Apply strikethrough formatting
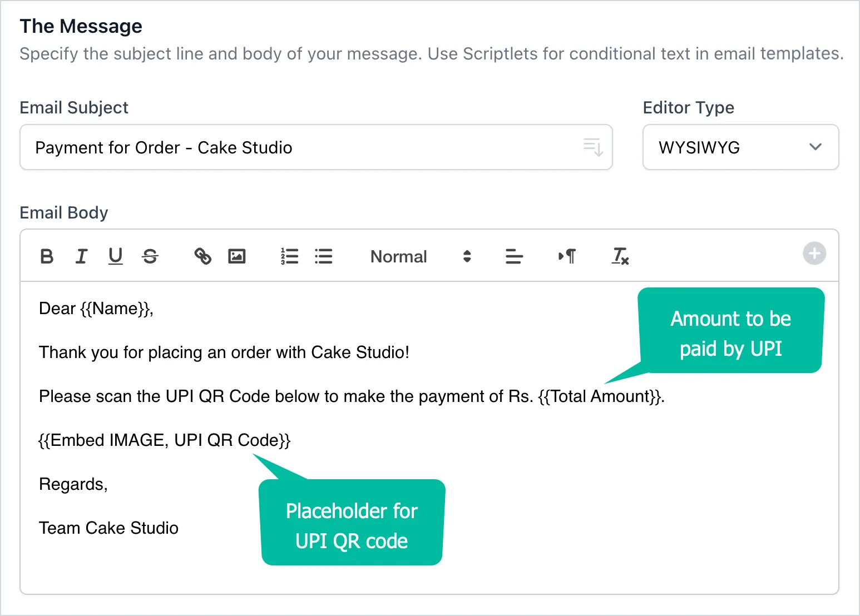860x616 pixels. (x=150, y=256)
